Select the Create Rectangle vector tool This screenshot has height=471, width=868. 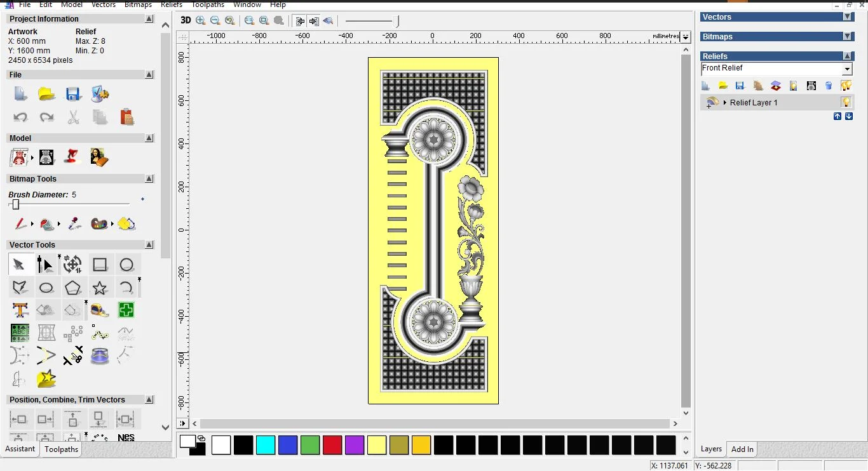pos(100,265)
